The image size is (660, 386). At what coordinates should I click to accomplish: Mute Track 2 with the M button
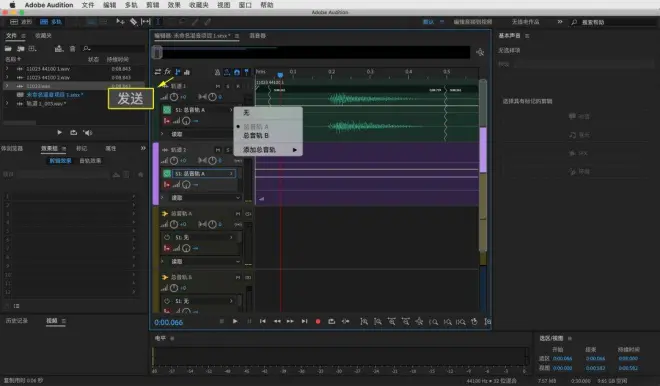(218, 150)
